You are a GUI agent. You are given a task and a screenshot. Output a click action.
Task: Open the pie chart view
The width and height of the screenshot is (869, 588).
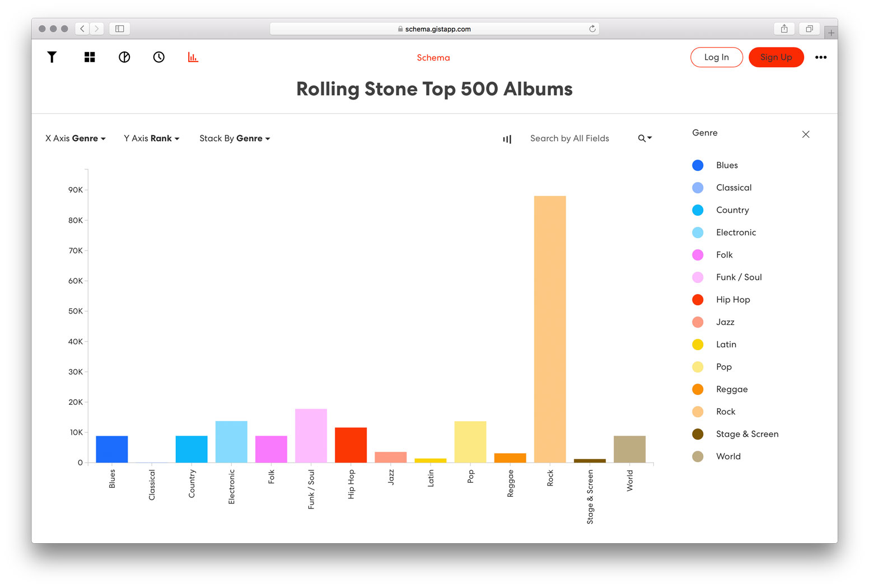(x=124, y=57)
